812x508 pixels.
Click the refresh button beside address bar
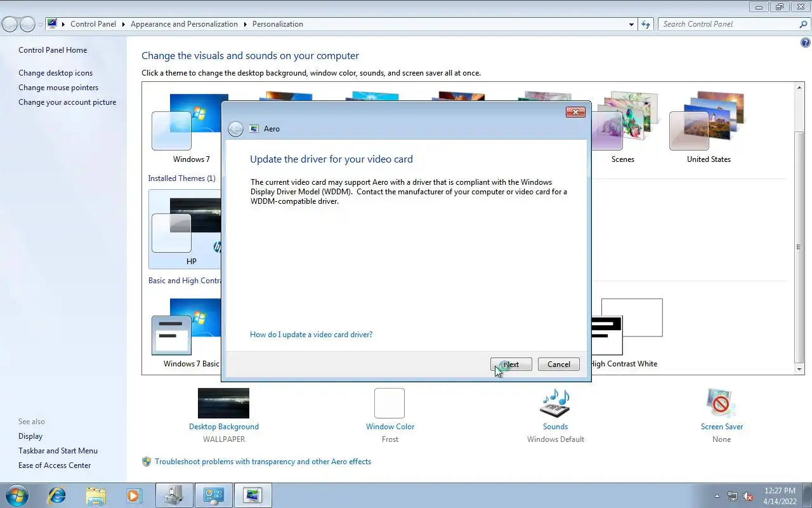[646, 24]
